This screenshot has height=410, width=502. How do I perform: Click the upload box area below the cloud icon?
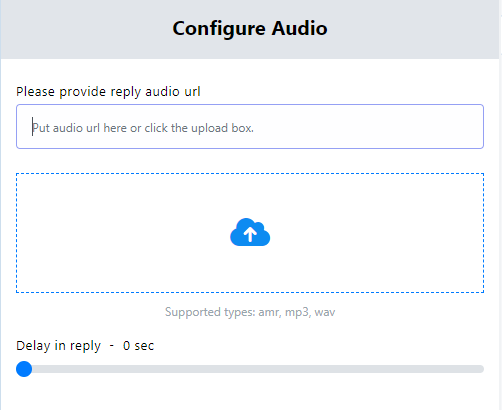pyautogui.click(x=250, y=269)
